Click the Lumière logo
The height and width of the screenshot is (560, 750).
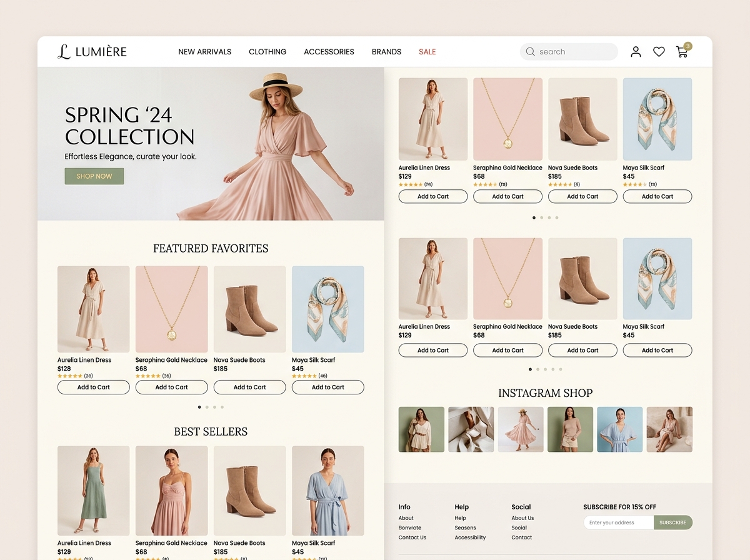tap(92, 52)
